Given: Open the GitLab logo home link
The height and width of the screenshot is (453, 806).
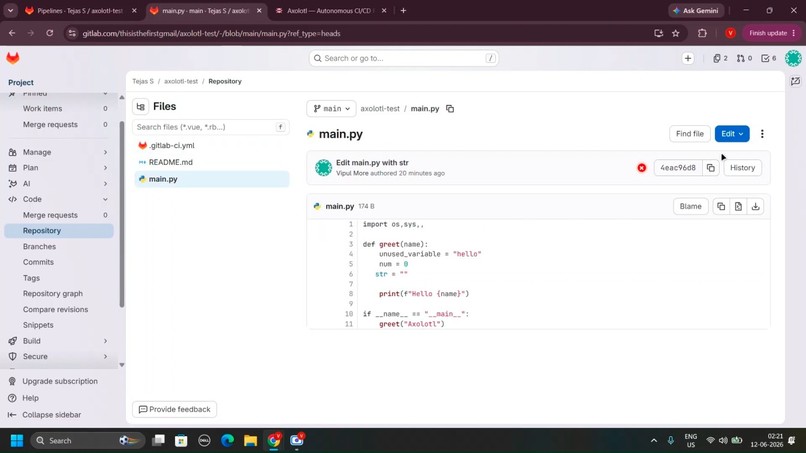Looking at the screenshot, I should pos(13,58).
